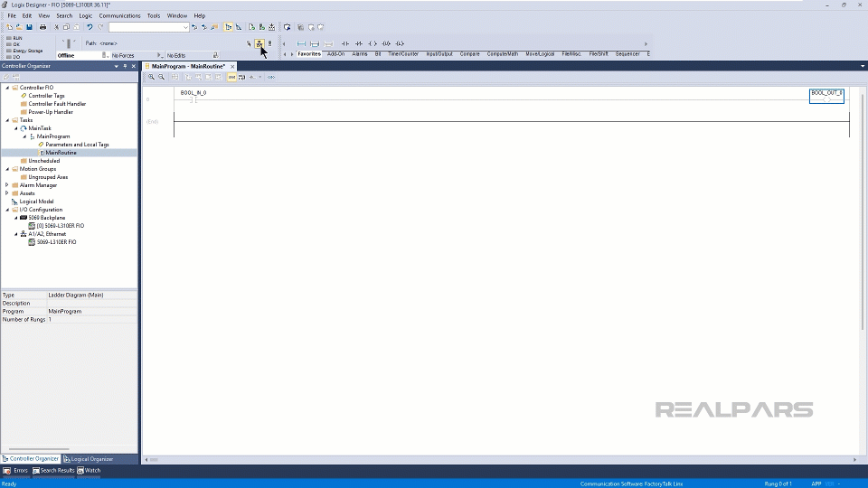Toggle the highlighted rung view button in editor toolbar
The width and height of the screenshot is (868, 488).
(x=231, y=78)
